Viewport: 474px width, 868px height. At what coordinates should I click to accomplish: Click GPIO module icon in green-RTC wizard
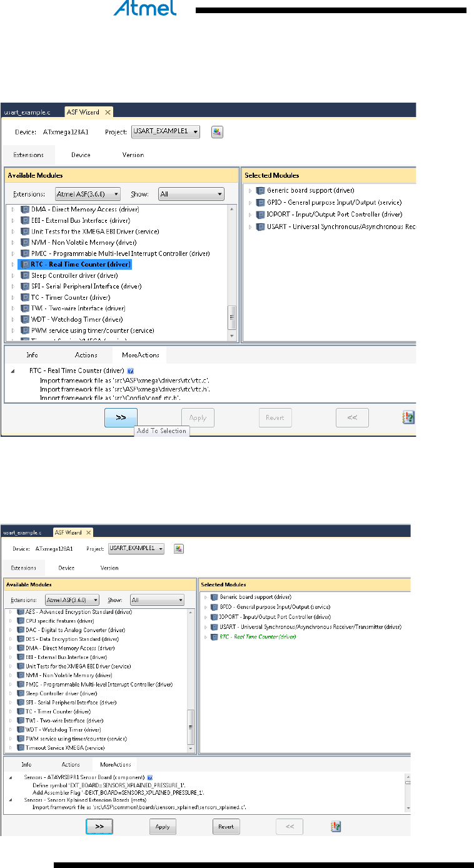[x=214, y=607]
